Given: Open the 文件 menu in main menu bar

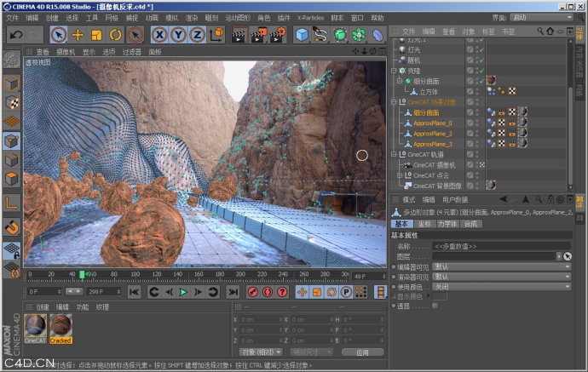Looking at the screenshot, I should tap(13, 18).
